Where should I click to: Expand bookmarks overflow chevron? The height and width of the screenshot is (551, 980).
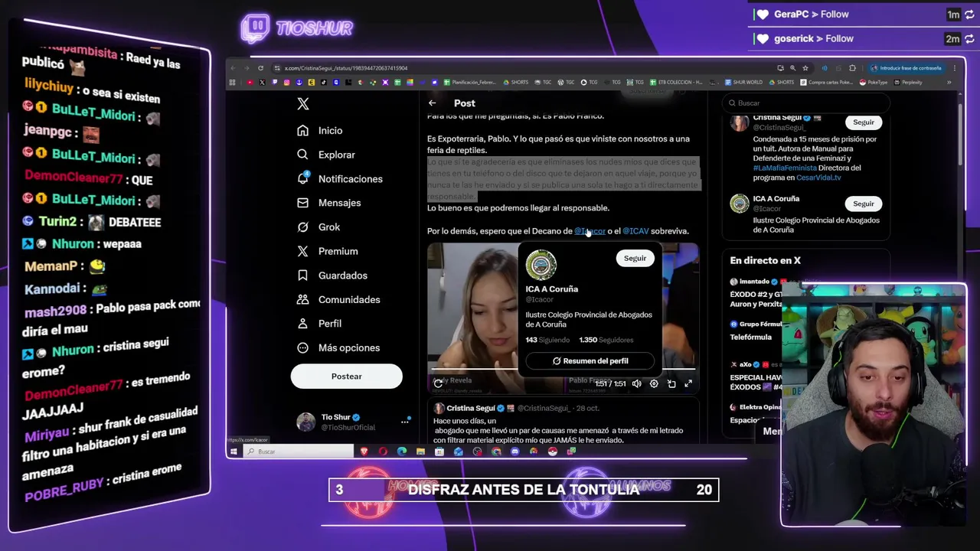(x=949, y=83)
